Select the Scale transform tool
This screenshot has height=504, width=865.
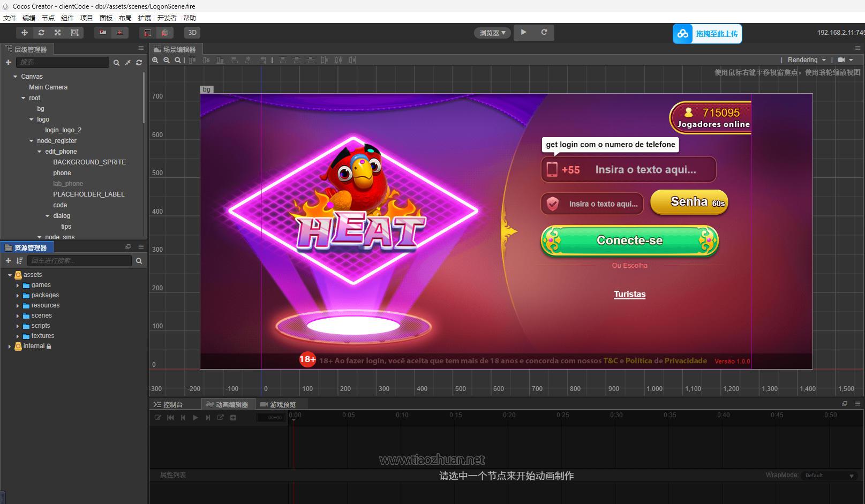(x=57, y=32)
